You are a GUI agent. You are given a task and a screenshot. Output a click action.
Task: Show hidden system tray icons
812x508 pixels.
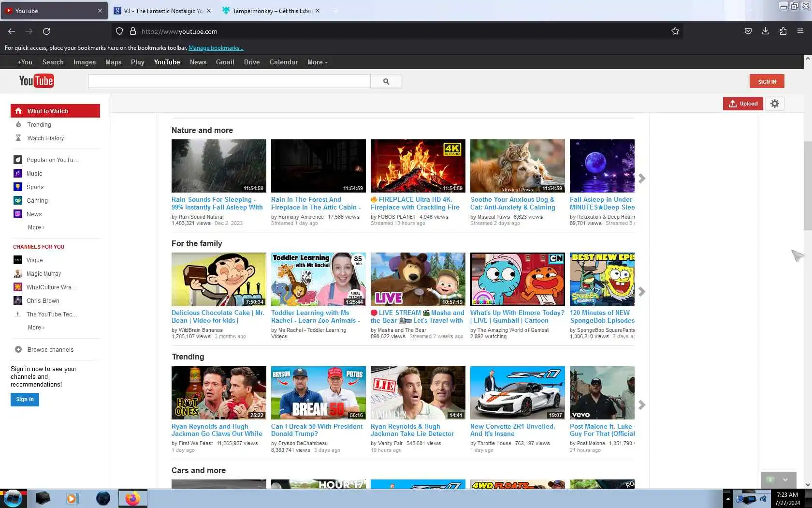tap(727, 499)
